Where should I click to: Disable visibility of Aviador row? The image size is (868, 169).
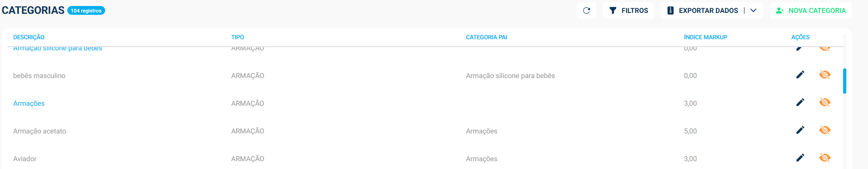point(825,158)
